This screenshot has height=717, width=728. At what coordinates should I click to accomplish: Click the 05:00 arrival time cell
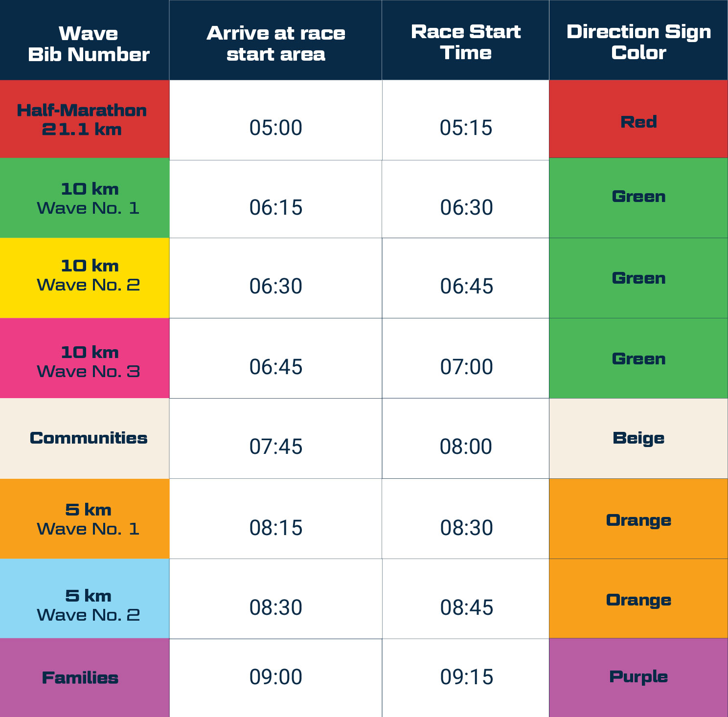tap(275, 127)
